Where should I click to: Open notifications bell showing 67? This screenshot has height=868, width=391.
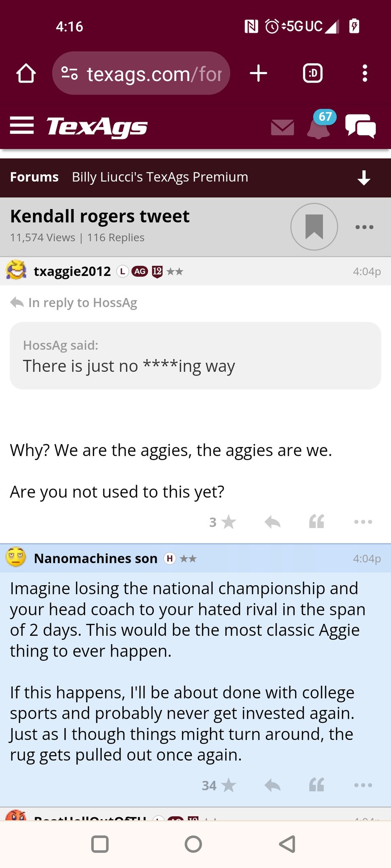click(319, 126)
